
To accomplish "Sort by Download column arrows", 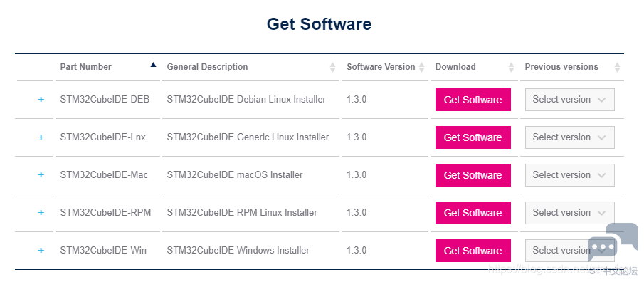I will [511, 67].
